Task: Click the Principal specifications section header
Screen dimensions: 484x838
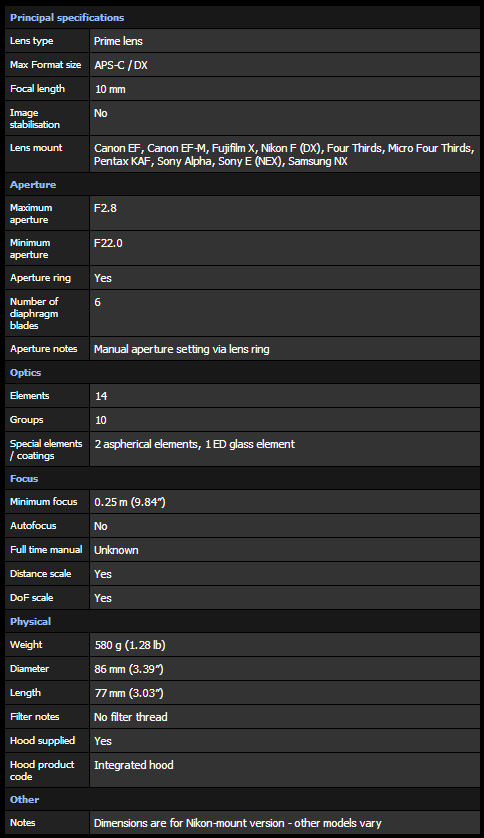Action: (x=67, y=18)
